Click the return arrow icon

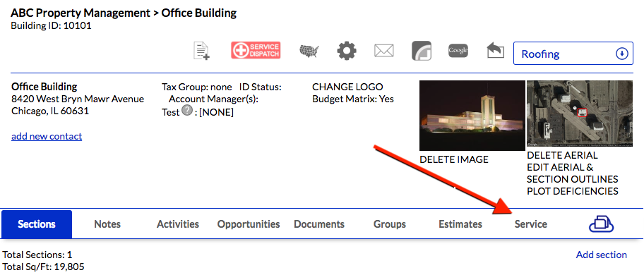click(495, 50)
